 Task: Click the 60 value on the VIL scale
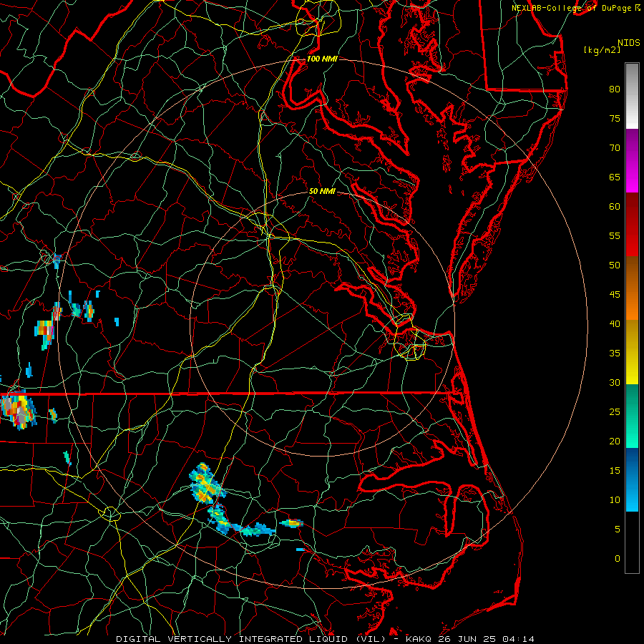[x=615, y=207]
